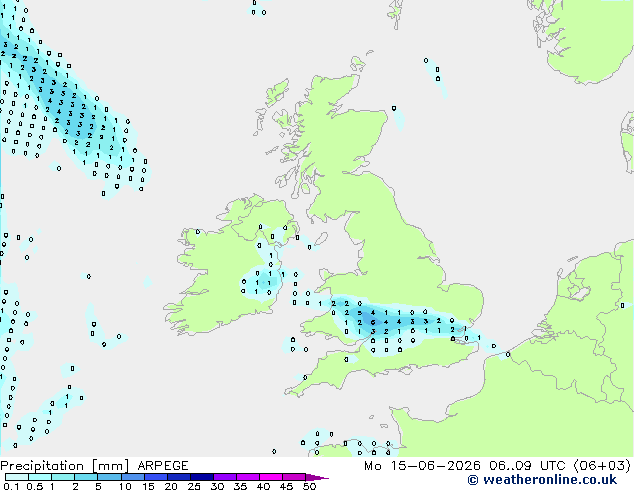Click the legend value '50'
The height and width of the screenshot is (490, 634).
click(x=309, y=486)
